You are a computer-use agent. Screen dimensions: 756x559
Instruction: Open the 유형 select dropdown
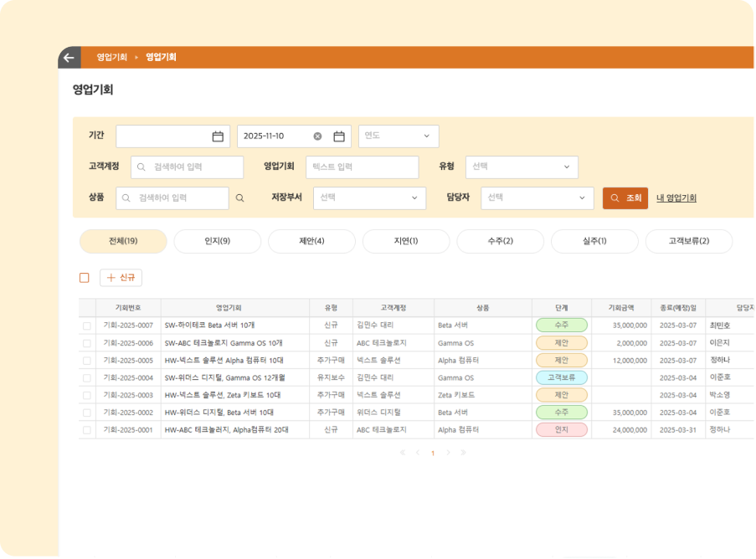point(522,167)
